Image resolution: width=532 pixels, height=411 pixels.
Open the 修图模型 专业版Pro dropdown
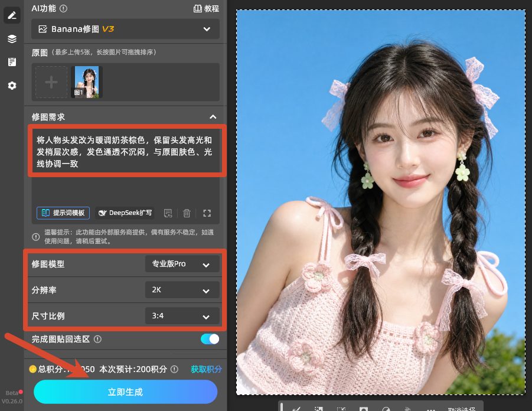(182, 264)
